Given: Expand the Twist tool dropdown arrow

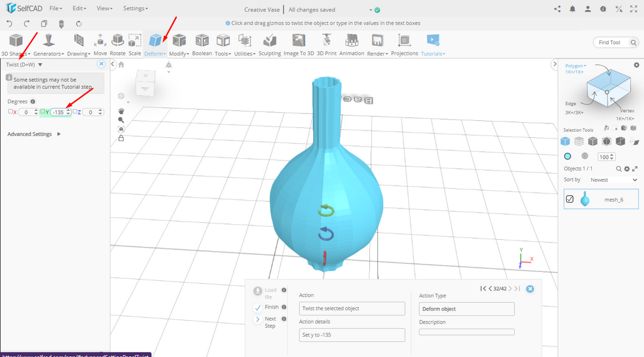Looking at the screenshot, I should 40,65.
